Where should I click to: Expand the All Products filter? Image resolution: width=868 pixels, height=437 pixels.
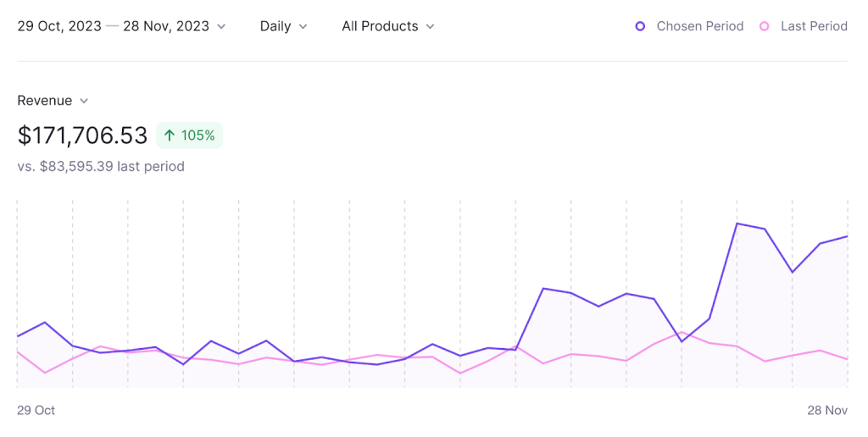[x=380, y=26]
